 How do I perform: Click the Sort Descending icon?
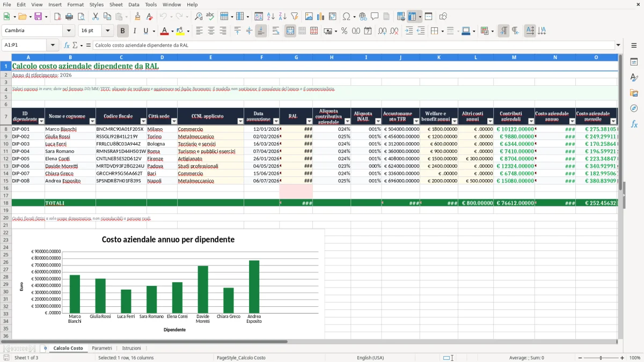(x=282, y=17)
